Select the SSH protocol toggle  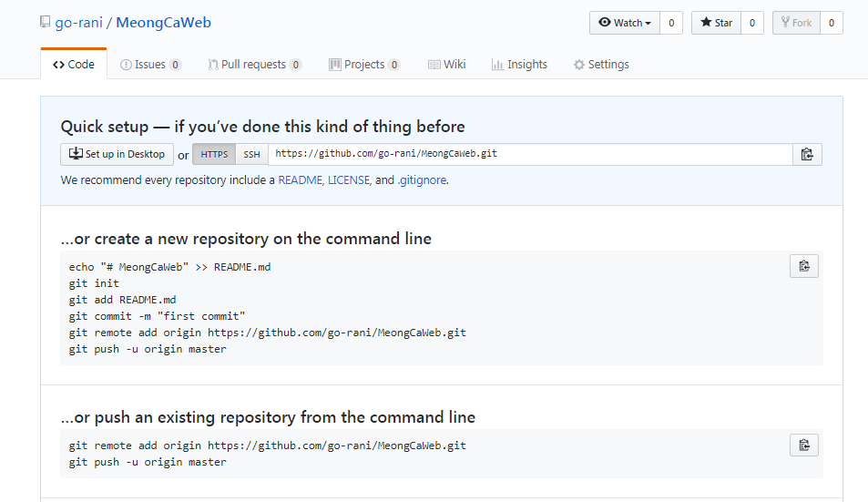252,154
